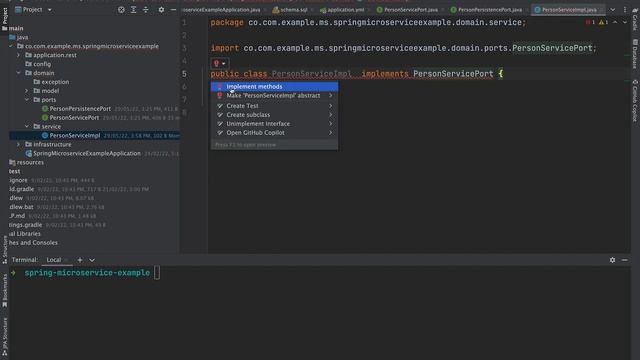The width and height of the screenshot is (640, 360).
Task: Expand submenu arrow for Open GitHub Copilot
Action: (331, 133)
